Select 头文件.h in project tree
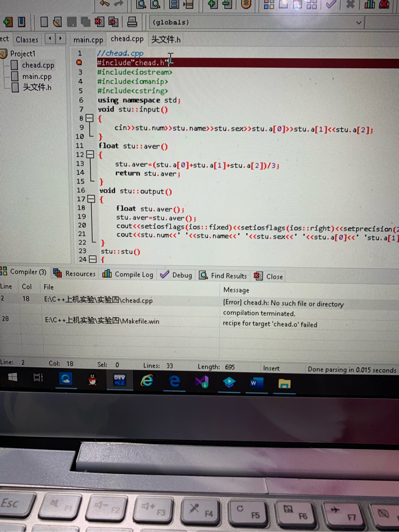Viewport: 399px width, 532px height. tap(37, 87)
